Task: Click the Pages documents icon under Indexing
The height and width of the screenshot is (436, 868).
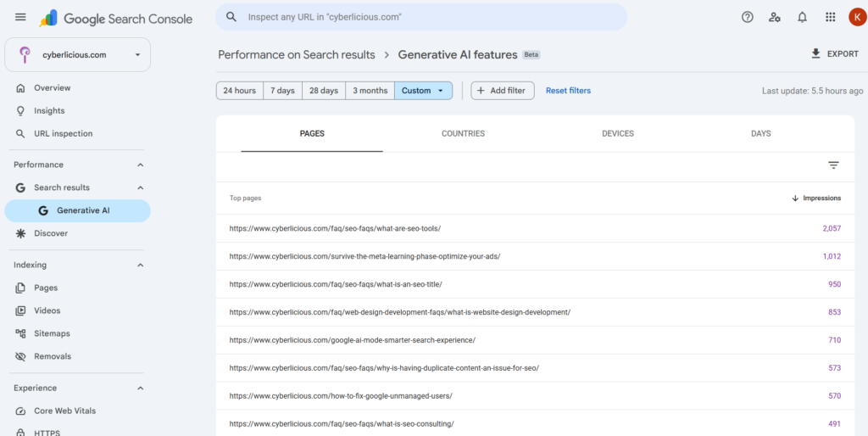Action: click(20, 288)
